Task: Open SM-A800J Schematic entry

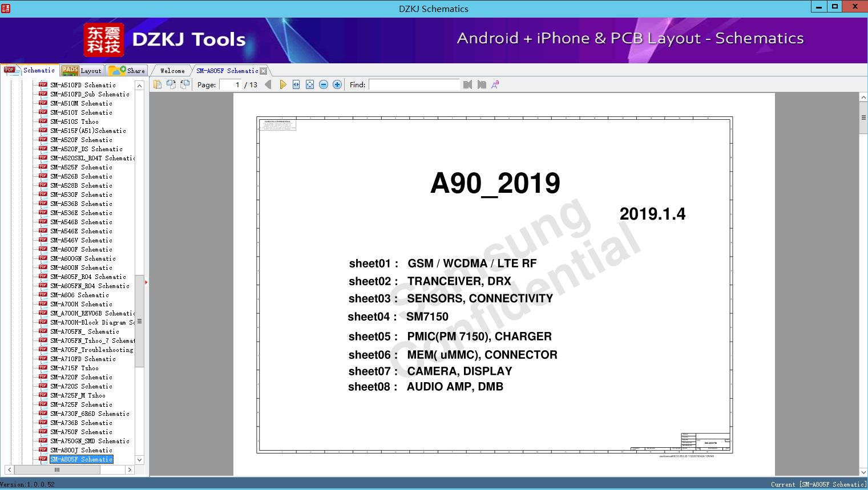Action: click(81, 450)
